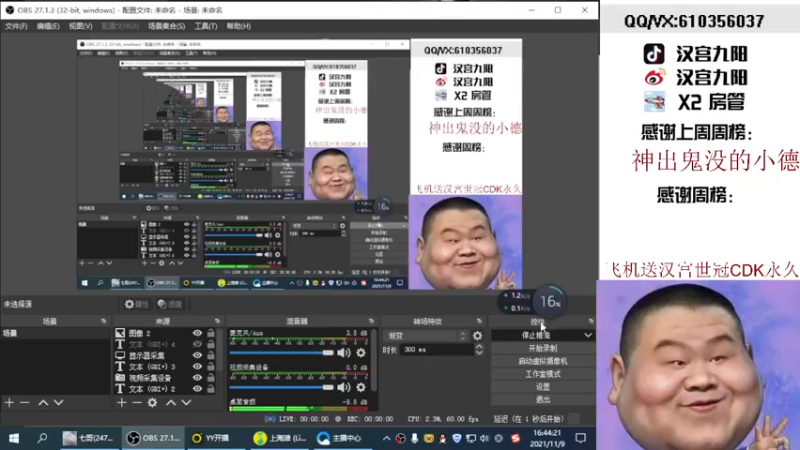The width and height of the screenshot is (800, 450).
Task: Open the 渐变 transition dropdown
Action: coord(426,336)
